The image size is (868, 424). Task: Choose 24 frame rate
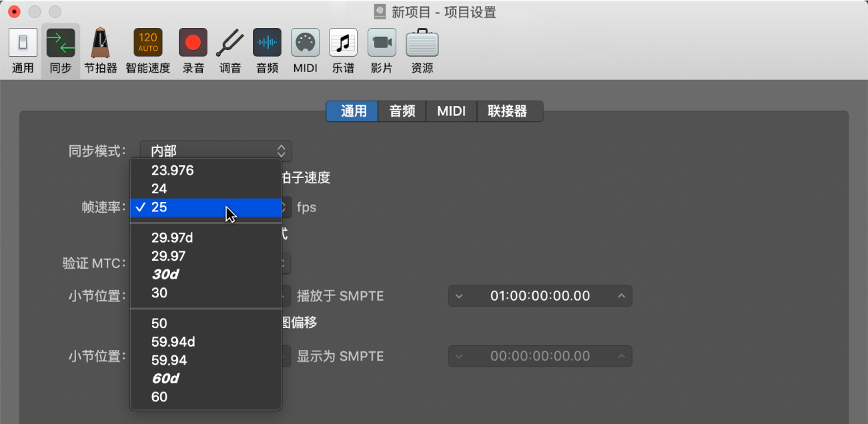click(x=205, y=189)
